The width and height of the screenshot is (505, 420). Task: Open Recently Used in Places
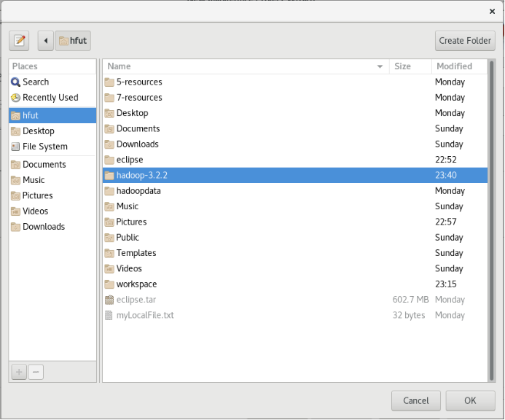[52, 98]
